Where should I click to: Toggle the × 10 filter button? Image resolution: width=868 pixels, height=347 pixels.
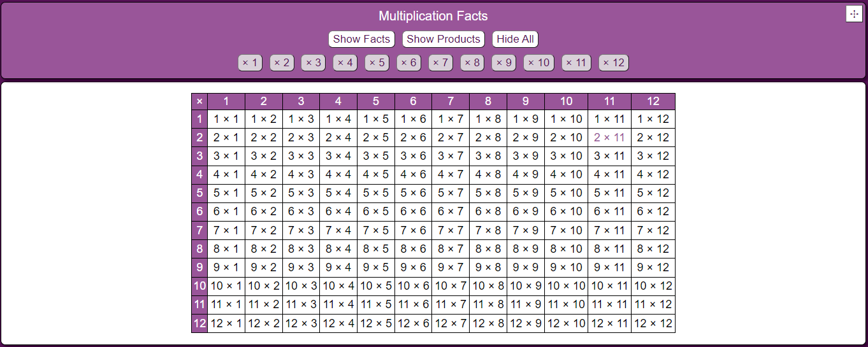pyautogui.click(x=539, y=62)
